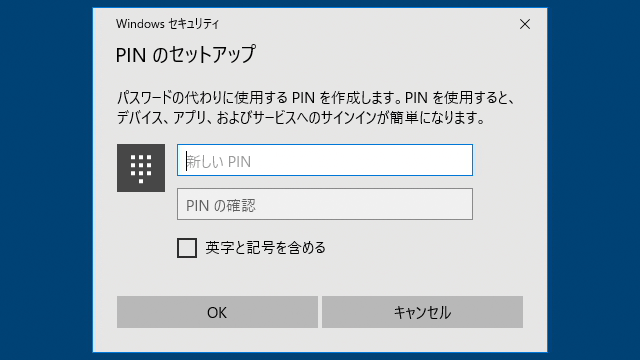Click the 英字と記号を含める label text
This screenshot has height=360, width=640.
coord(265,248)
